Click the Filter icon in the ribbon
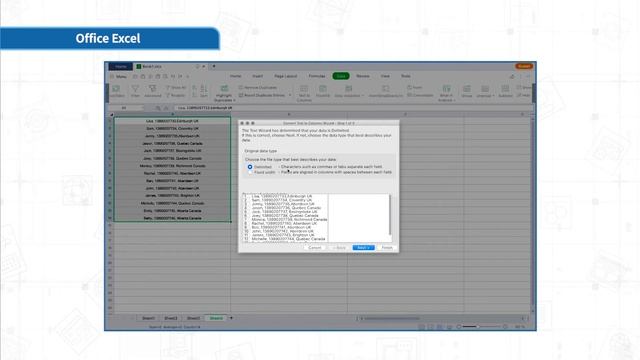 coord(135,91)
